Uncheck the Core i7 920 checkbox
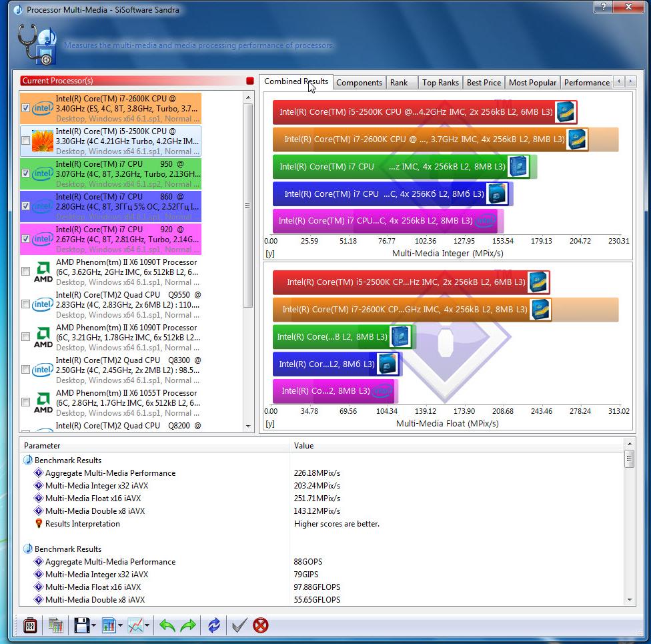651x644 pixels. click(x=25, y=239)
